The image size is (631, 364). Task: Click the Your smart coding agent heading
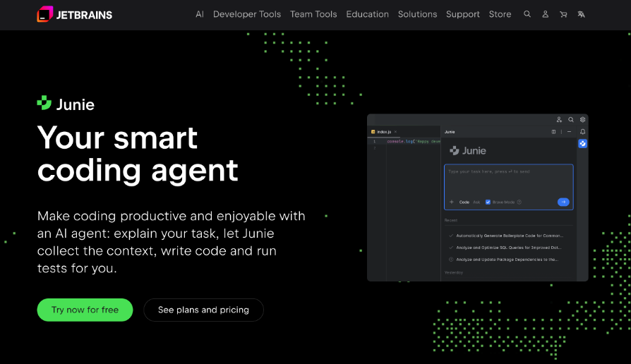138,154
